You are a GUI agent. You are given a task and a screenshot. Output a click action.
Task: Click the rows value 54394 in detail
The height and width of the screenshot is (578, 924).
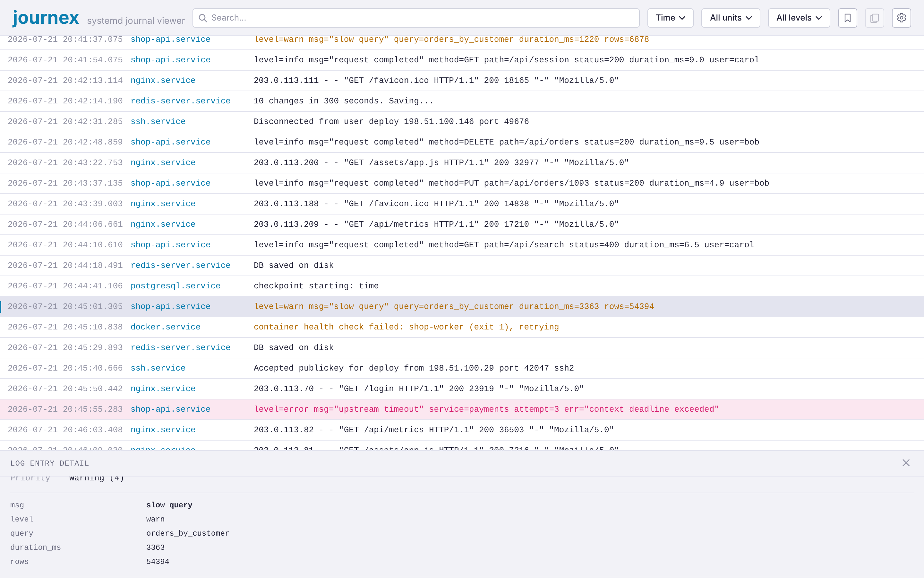pyautogui.click(x=158, y=562)
